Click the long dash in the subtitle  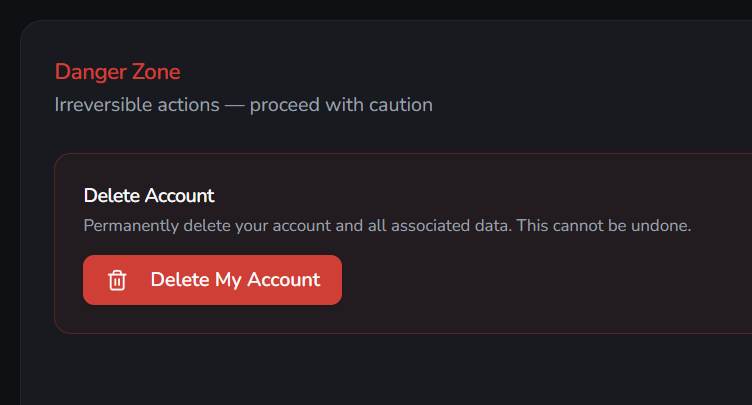click(235, 106)
